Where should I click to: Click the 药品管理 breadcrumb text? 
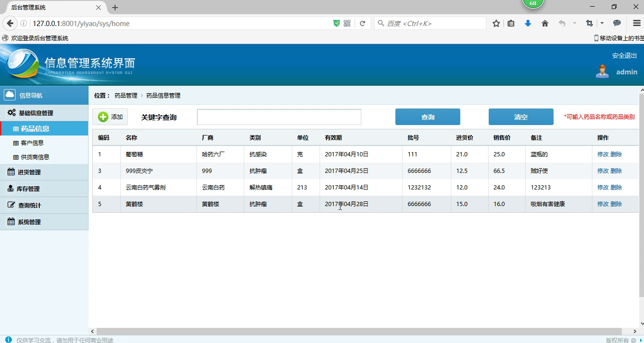pyautogui.click(x=126, y=95)
